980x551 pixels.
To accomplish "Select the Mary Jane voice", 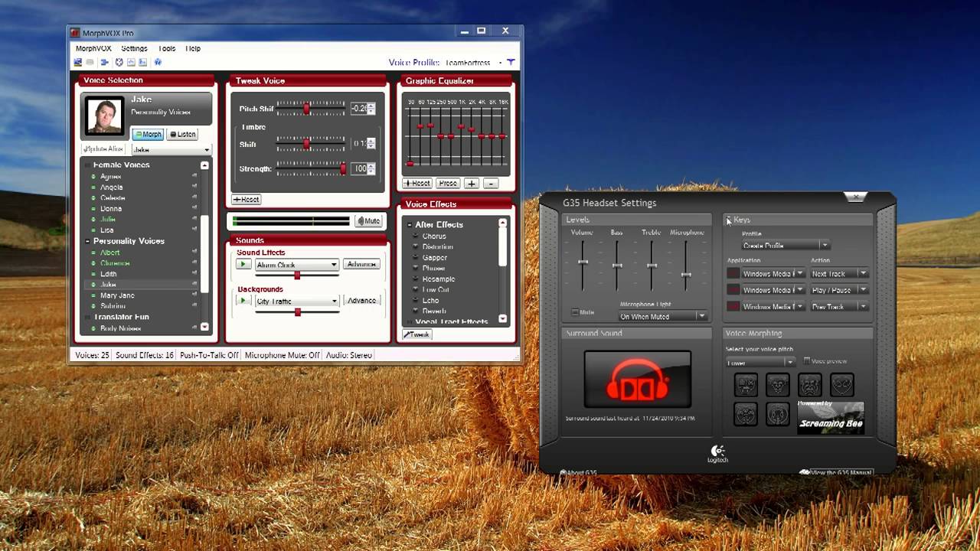I will click(117, 295).
